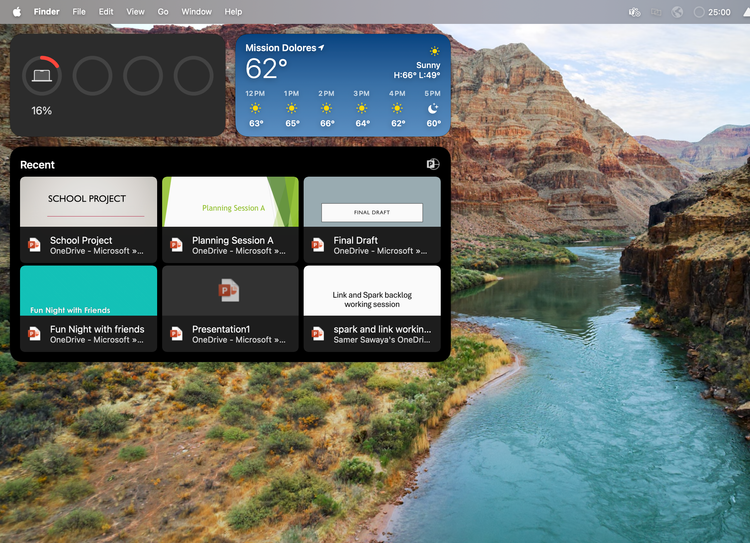This screenshot has width=750, height=543.
Task: Open the Fun Night with friends title
Action: pos(97,329)
